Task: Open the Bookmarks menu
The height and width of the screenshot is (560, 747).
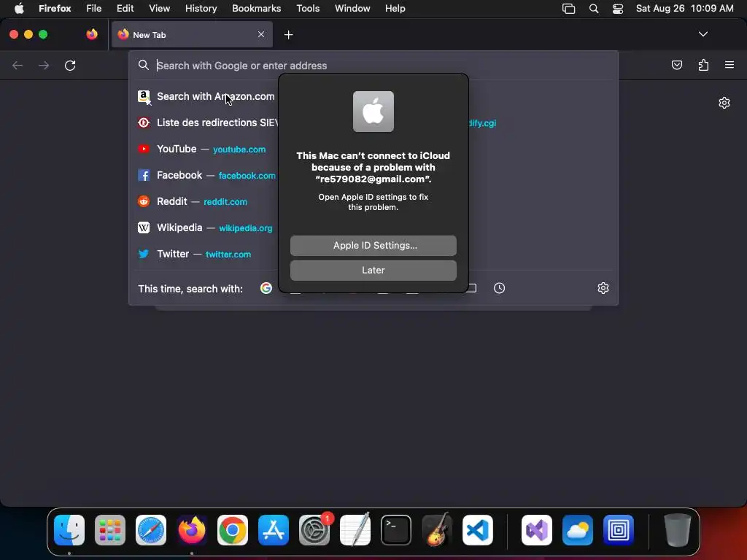Action: [256, 9]
